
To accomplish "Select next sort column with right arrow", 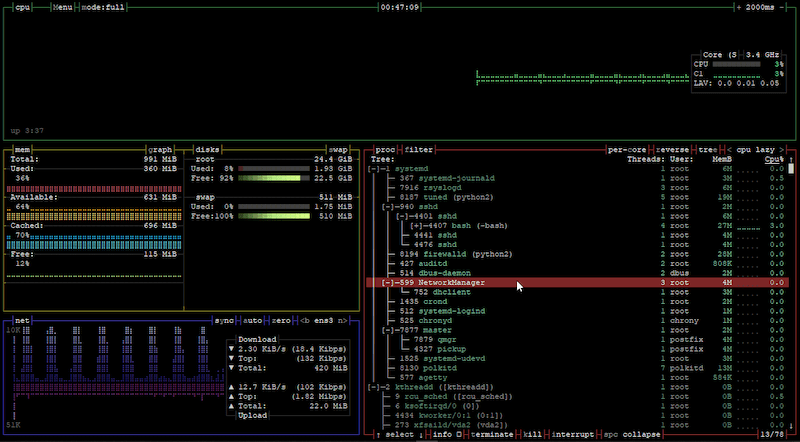I will point(781,150).
